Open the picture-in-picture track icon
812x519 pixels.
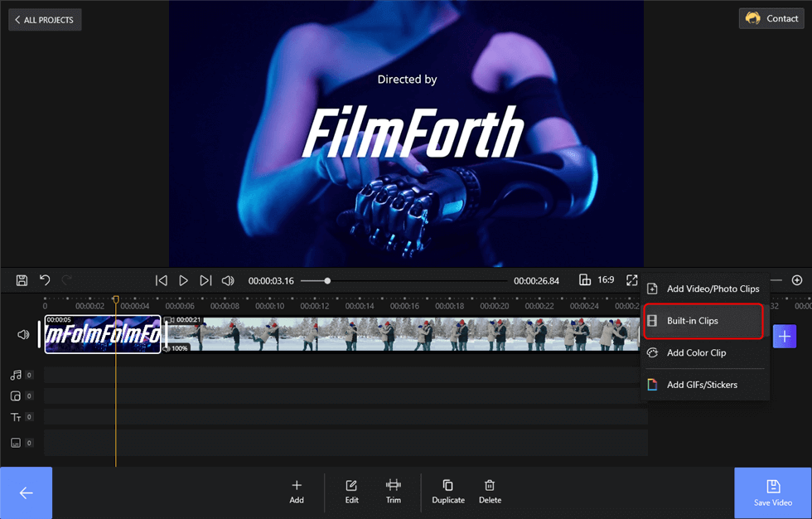[16, 396]
